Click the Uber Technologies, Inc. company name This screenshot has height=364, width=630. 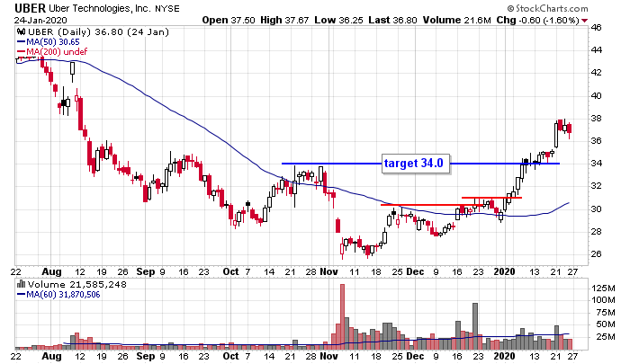click(100, 8)
